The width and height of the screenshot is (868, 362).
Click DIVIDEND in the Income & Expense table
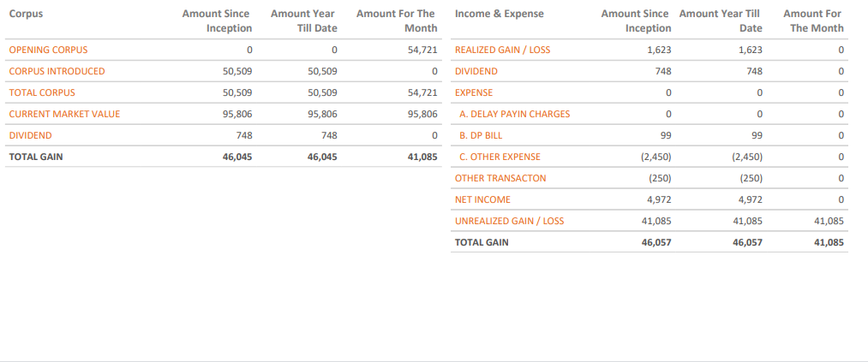476,71
